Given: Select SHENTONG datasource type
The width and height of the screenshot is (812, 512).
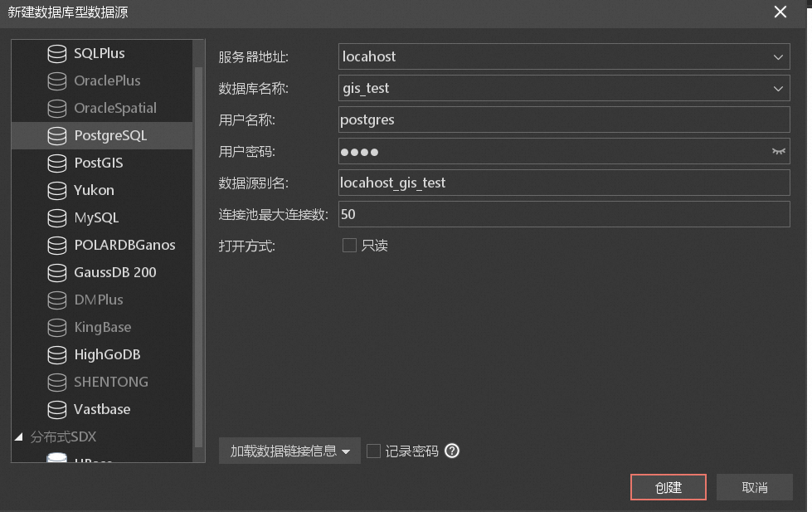Looking at the screenshot, I should click(111, 383).
